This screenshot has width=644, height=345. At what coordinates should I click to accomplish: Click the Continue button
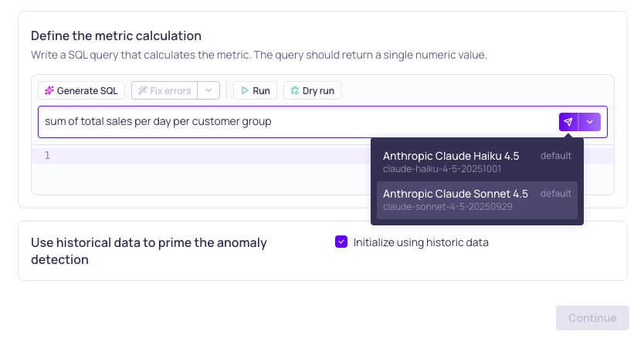(x=592, y=318)
